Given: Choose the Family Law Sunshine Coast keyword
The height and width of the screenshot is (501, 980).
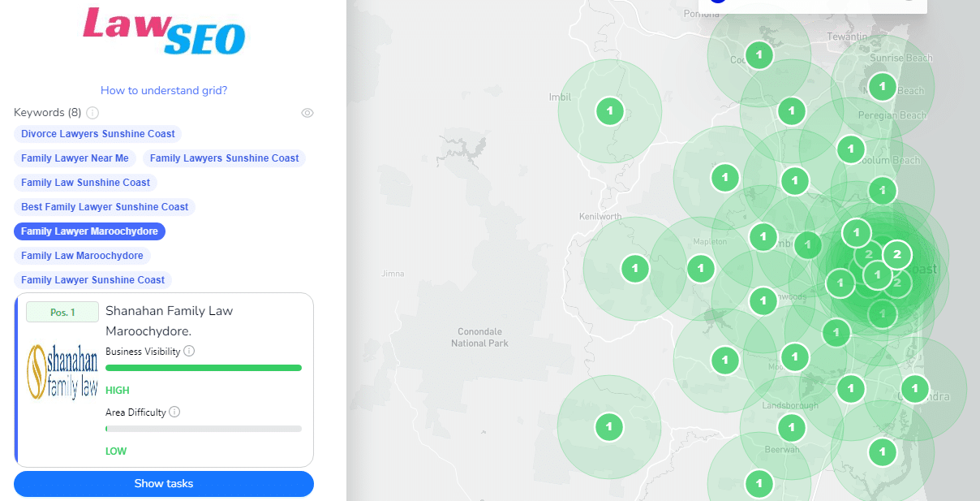Looking at the screenshot, I should [85, 183].
